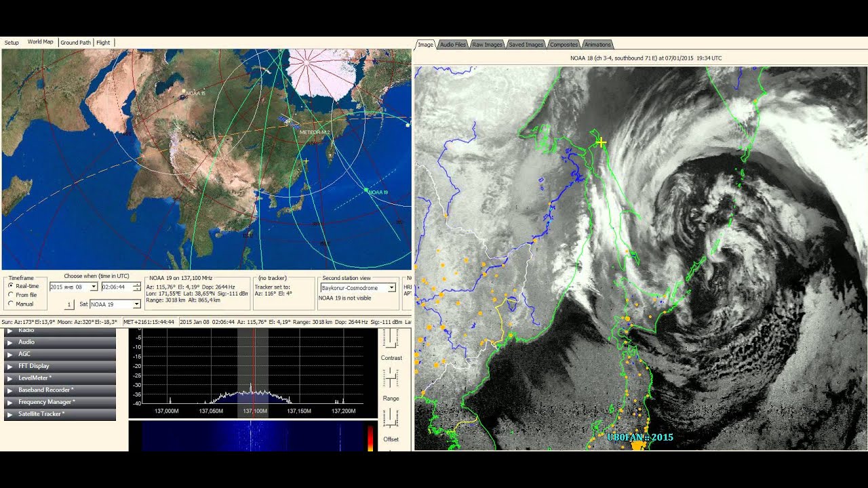
Task: Click the waterfall color gradient bar
Action: click(370, 437)
